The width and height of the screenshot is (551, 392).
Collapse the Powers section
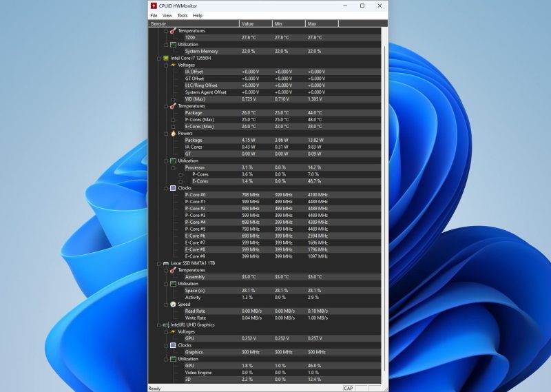pyautogui.click(x=165, y=134)
